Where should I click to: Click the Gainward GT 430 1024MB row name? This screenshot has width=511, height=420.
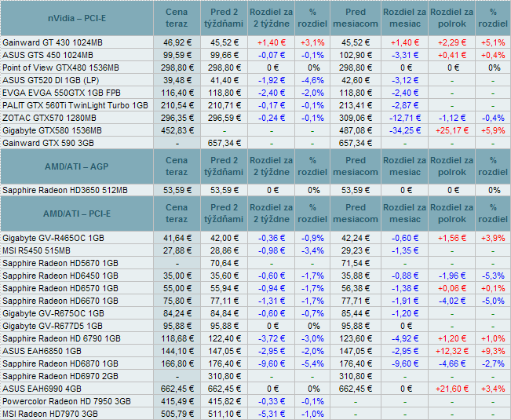(53, 42)
